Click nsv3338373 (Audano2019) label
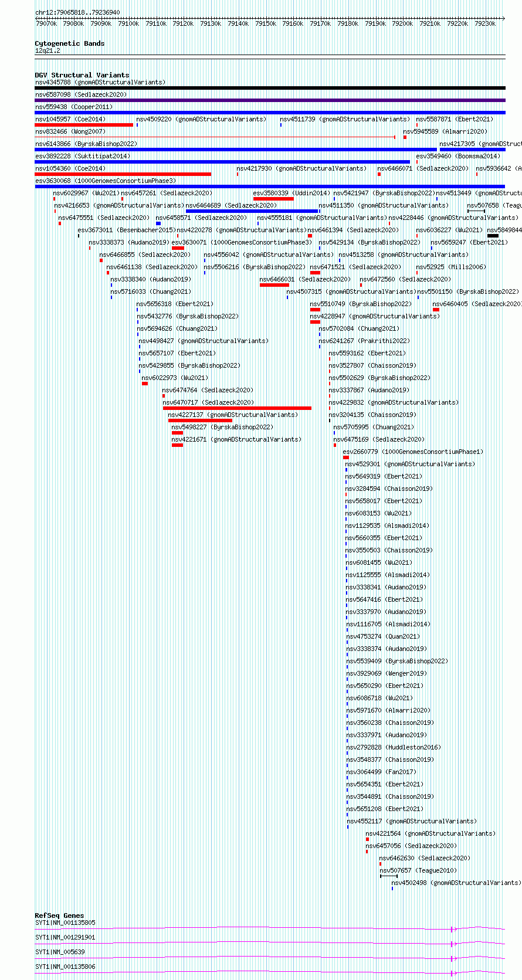The image size is (522, 980). 129,243
